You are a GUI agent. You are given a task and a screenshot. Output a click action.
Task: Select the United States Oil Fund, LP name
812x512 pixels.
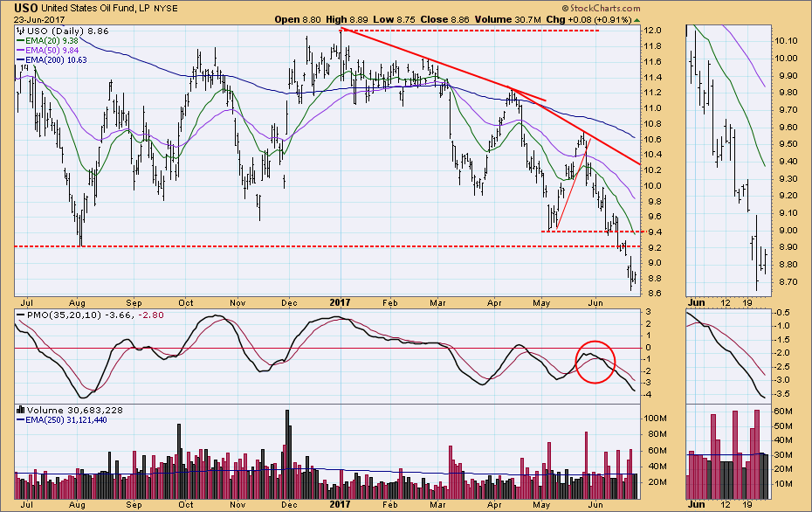(x=96, y=9)
